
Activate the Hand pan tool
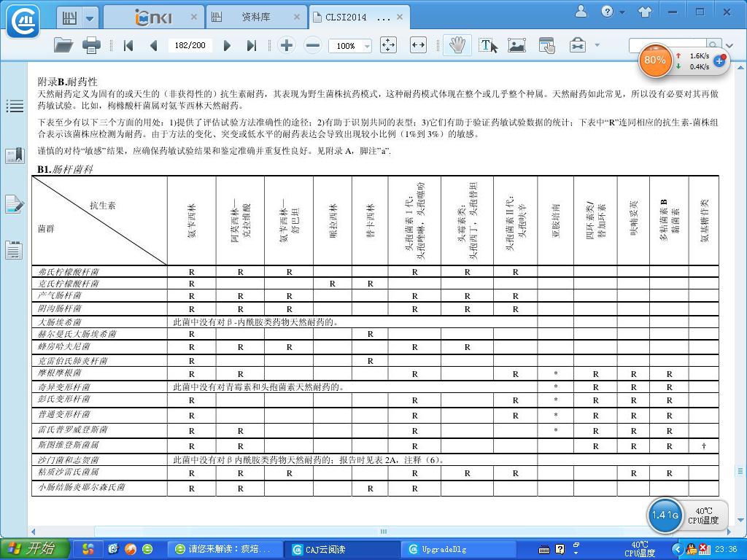click(457, 45)
